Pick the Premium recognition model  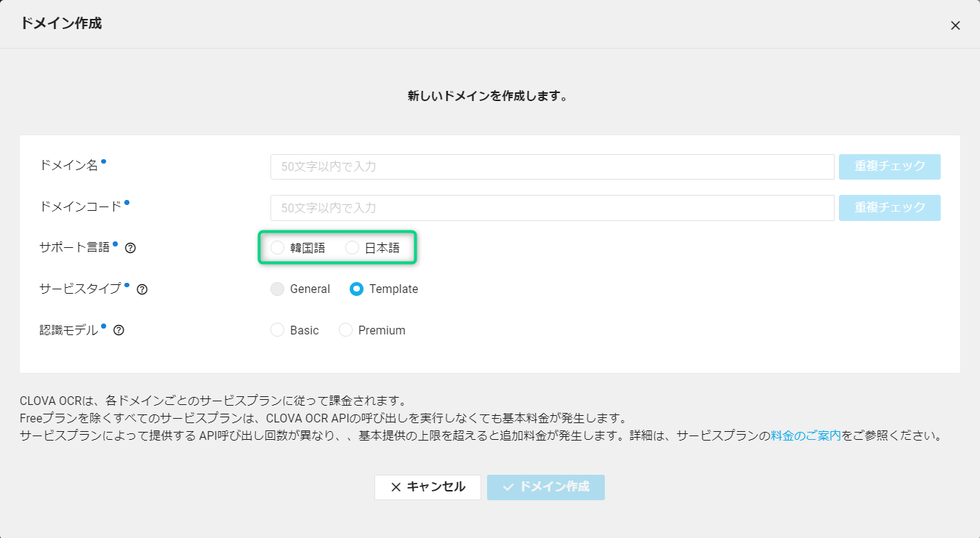pos(346,330)
